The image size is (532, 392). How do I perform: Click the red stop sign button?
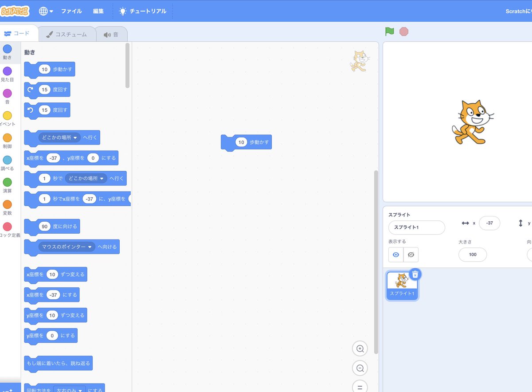403,31
